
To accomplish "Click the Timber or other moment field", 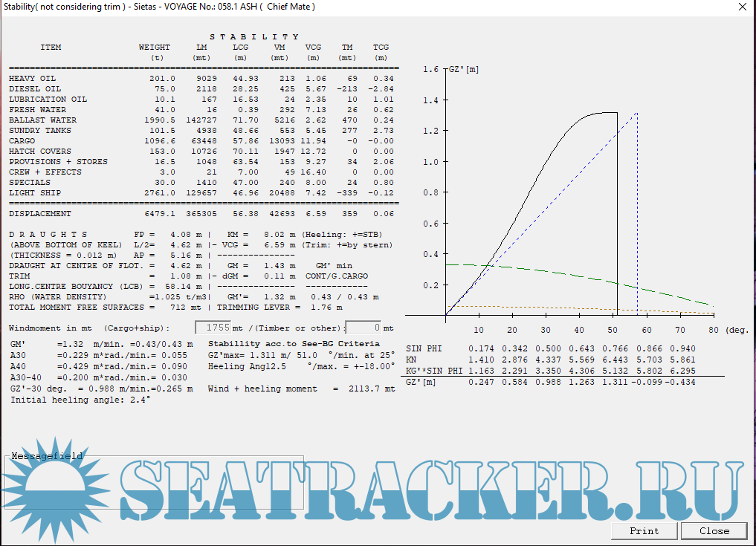I will 364,328.
